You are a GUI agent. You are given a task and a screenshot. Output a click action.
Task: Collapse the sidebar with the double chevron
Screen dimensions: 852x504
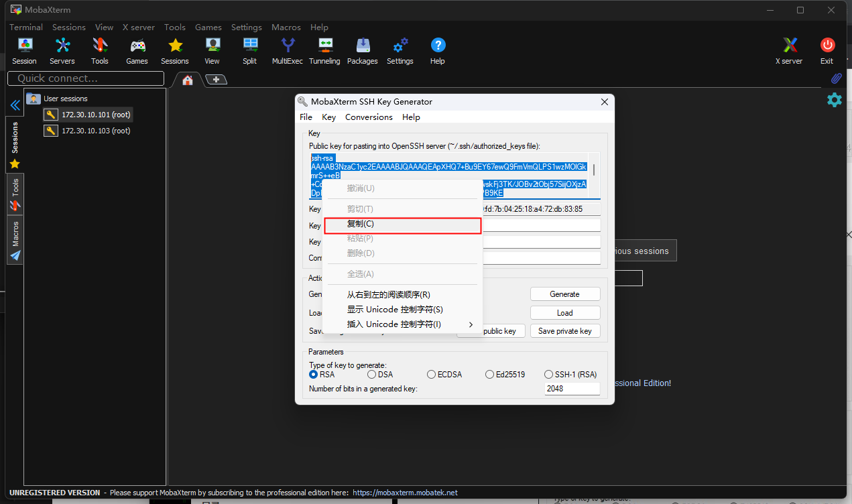coord(15,105)
